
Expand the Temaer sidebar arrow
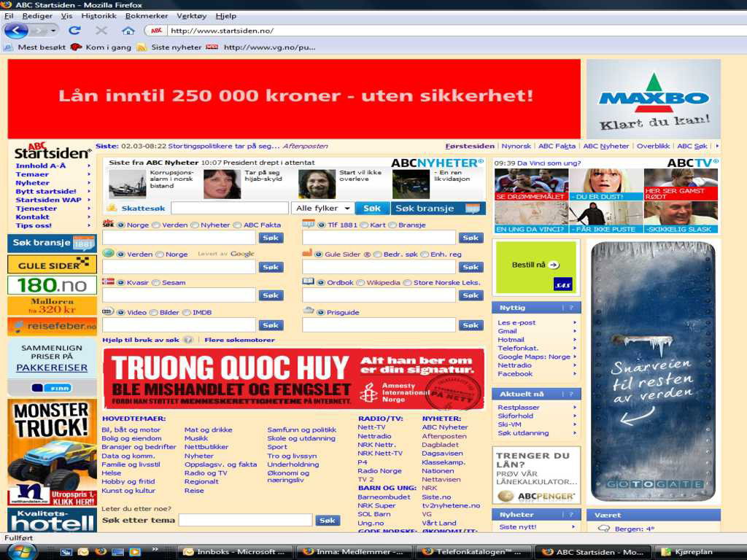(88, 174)
